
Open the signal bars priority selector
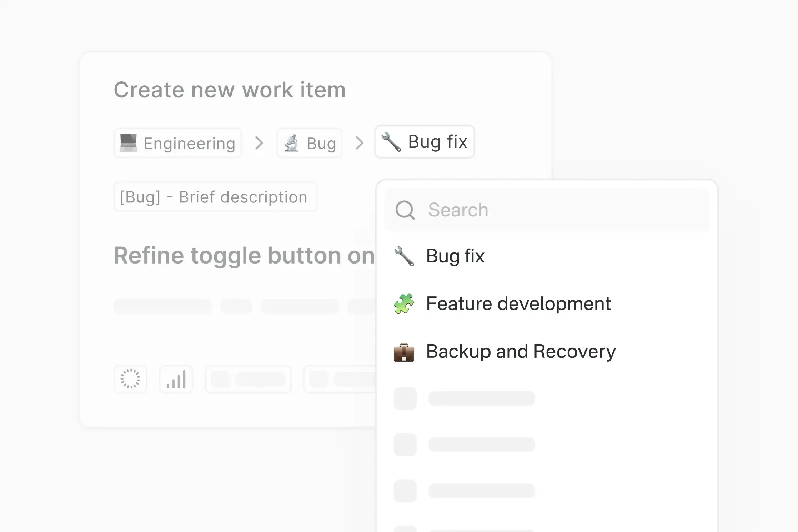point(176,379)
